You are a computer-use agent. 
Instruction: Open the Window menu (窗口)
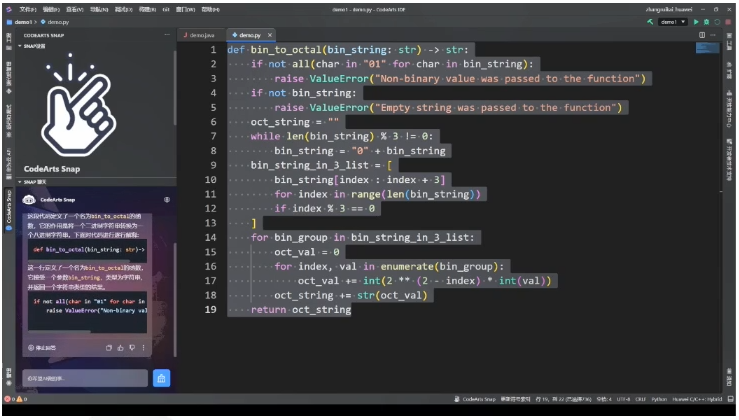click(x=185, y=9)
